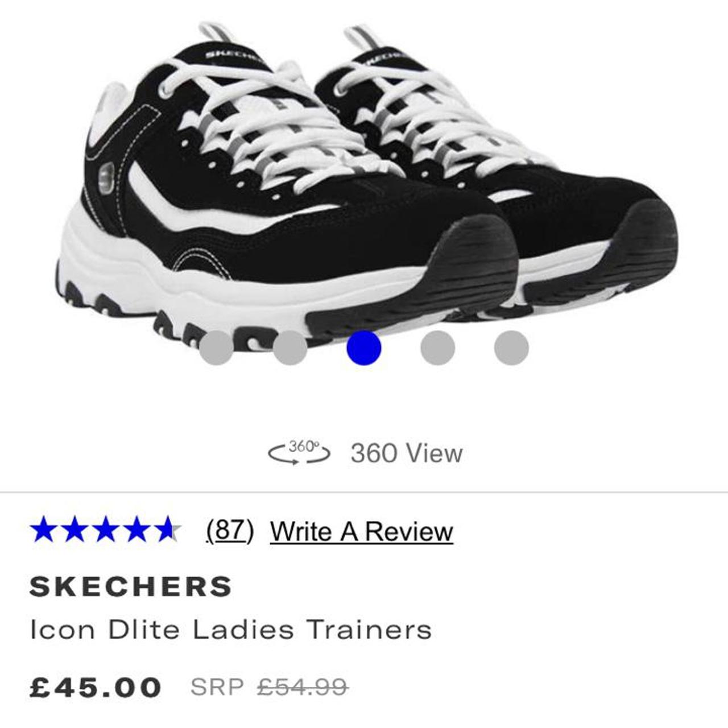The height and width of the screenshot is (728, 728).
Task: Click the 360 degree rotation icon
Action: click(x=299, y=453)
